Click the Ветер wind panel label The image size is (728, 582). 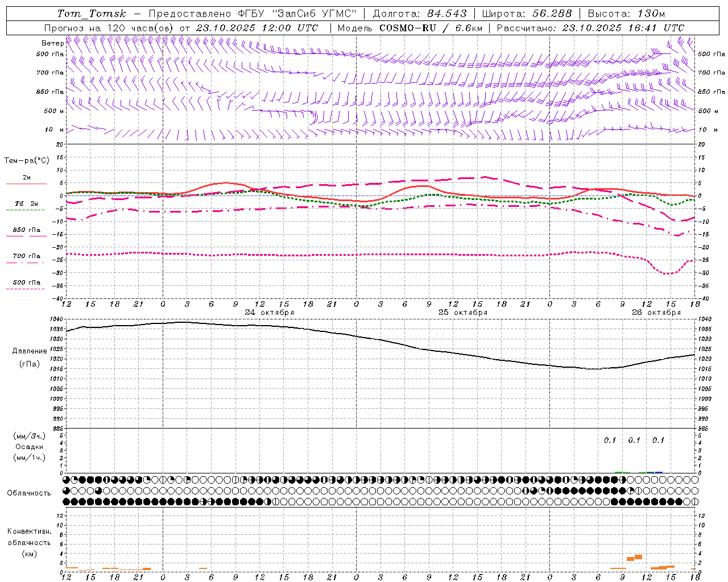click(x=52, y=43)
